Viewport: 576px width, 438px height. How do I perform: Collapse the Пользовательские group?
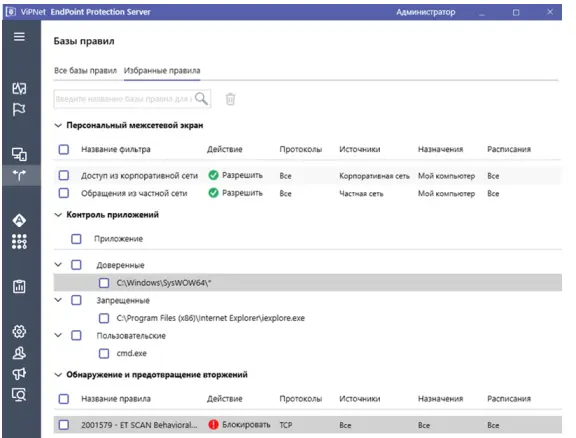pos(58,335)
